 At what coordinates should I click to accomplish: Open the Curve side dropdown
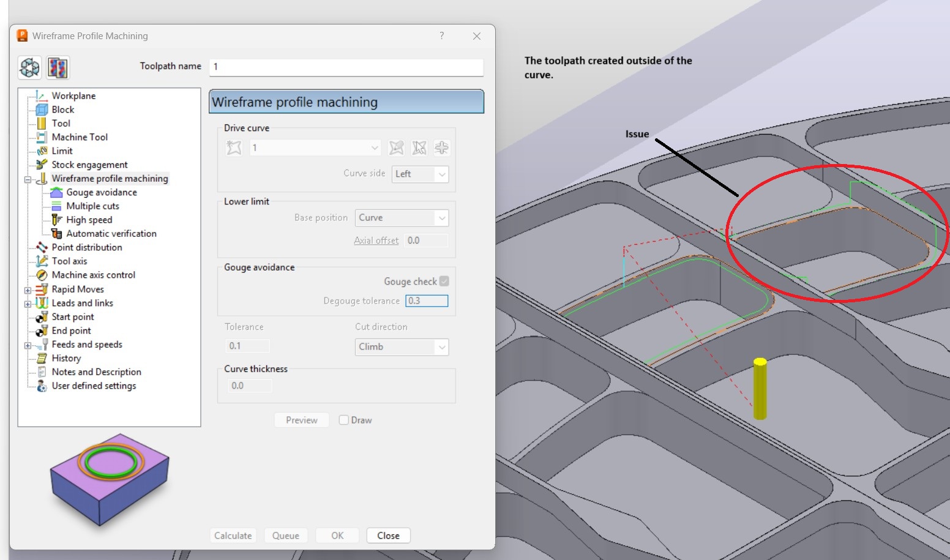pyautogui.click(x=420, y=174)
